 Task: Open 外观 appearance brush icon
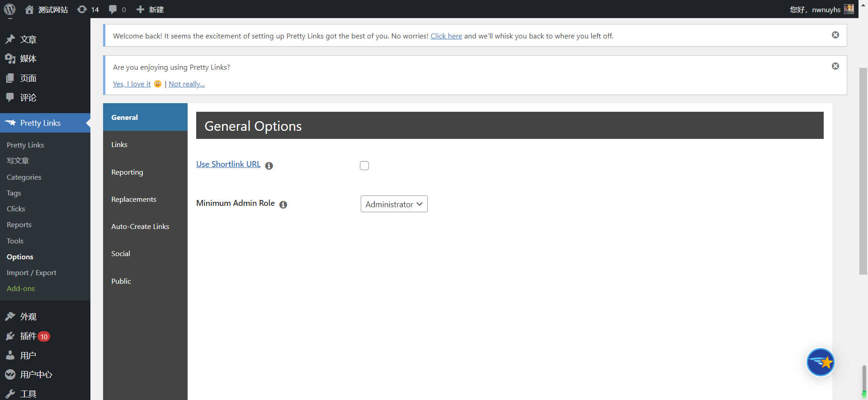coord(10,316)
